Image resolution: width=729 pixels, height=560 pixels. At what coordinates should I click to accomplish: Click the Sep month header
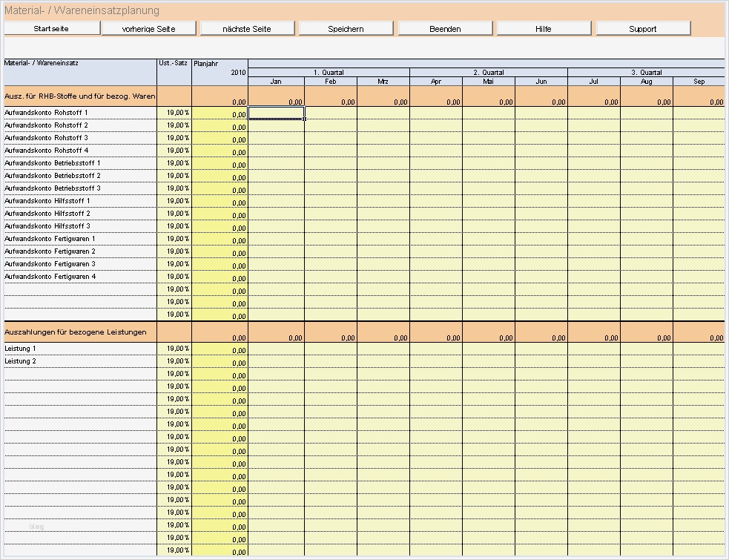[x=699, y=82]
